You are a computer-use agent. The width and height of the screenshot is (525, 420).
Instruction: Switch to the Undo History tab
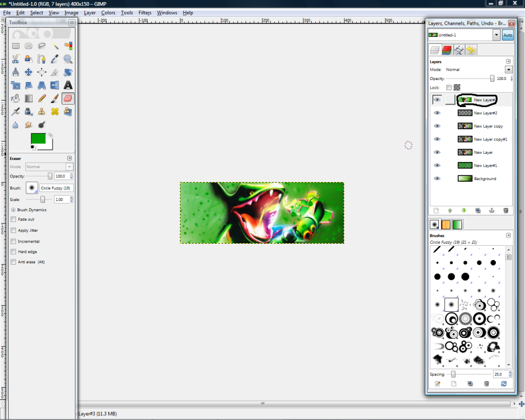[x=471, y=50]
